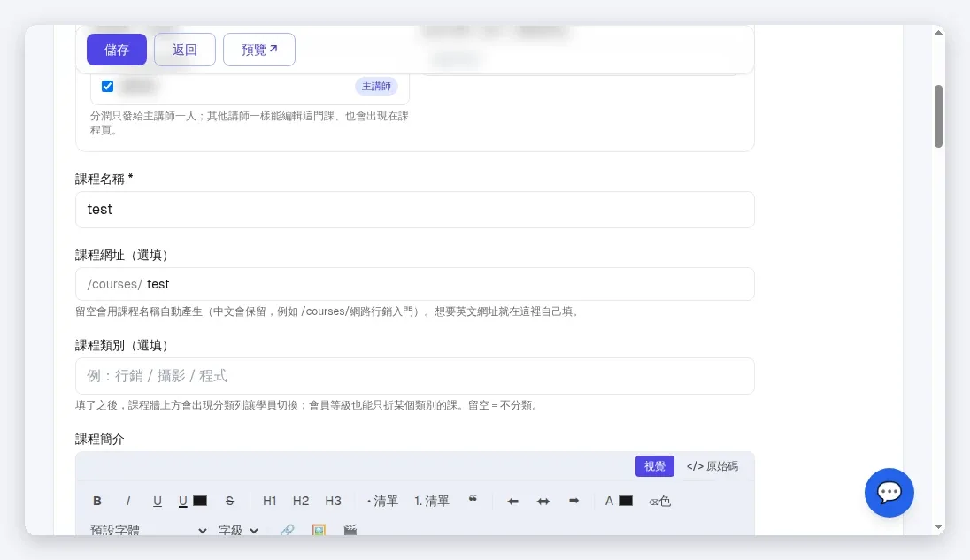Viewport: 970px width, 560px height.
Task: Toggle bold formatting in editor
Action: (97, 502)
